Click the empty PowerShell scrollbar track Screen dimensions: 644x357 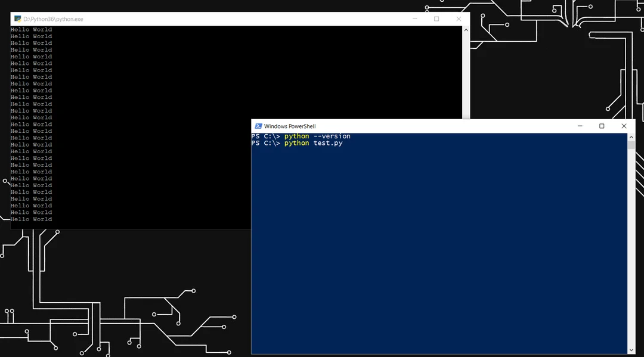tap(631, 247)
